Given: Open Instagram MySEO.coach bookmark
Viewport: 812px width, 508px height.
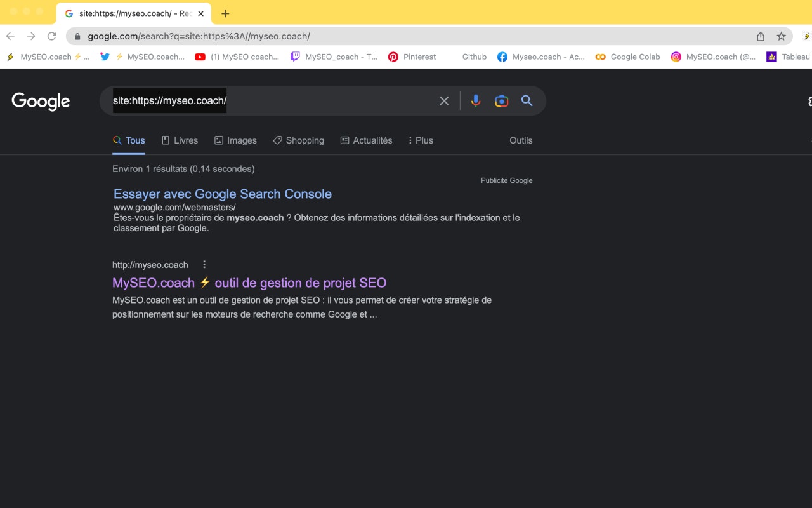Looking at the screenshot, I should (x=714, y=57).
